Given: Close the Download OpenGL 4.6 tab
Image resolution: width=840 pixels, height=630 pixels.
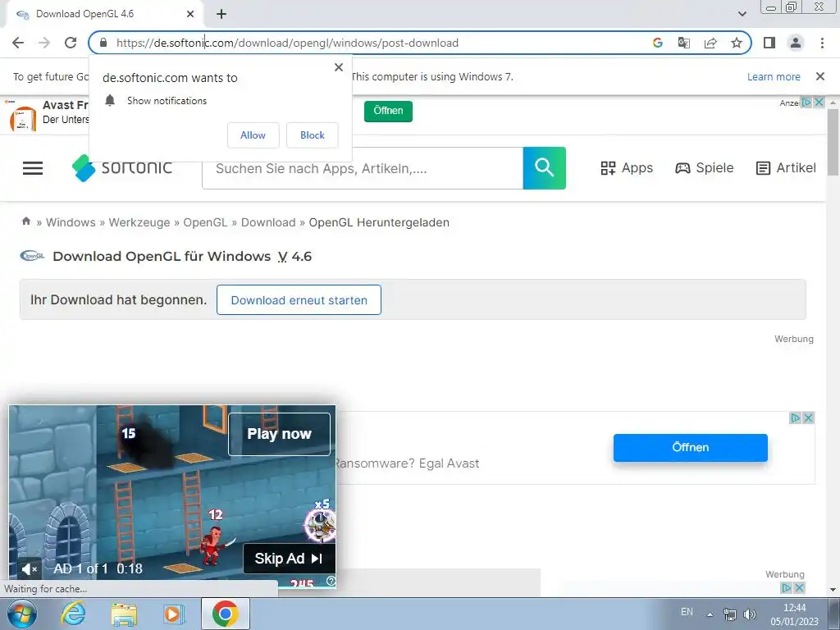Looking at the screenshot, I should [x=190, y=14].
